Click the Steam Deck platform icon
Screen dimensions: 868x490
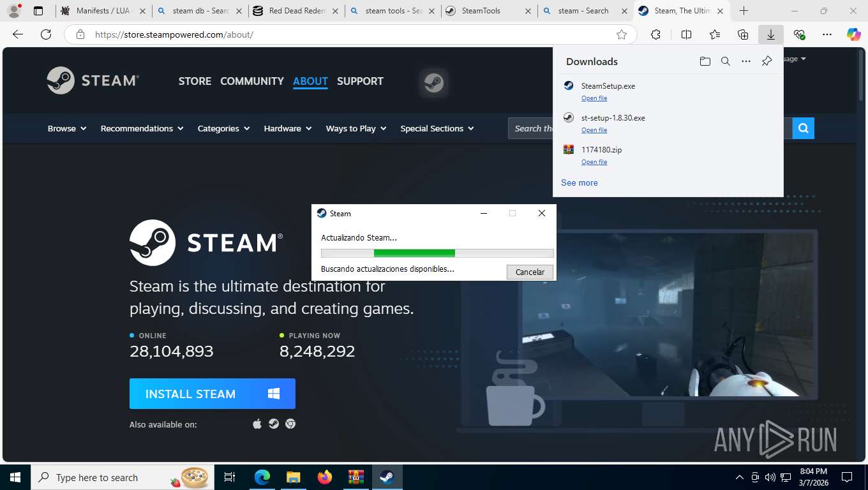(x=274, y=424)
